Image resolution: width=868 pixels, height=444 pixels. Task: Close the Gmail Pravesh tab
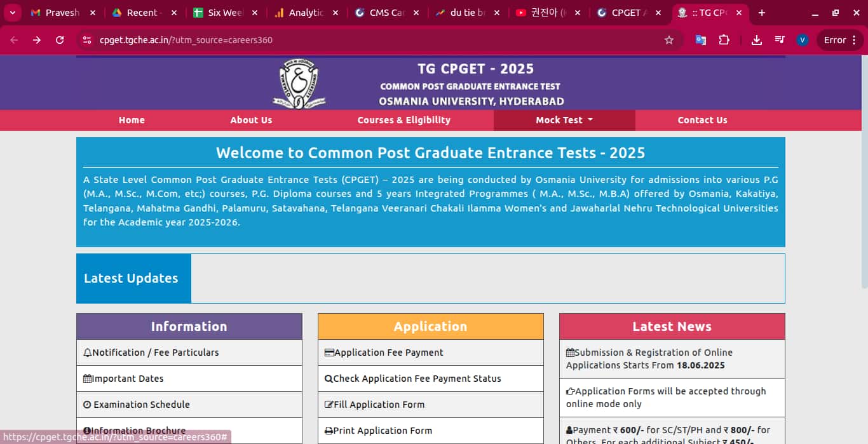(93, 13)
